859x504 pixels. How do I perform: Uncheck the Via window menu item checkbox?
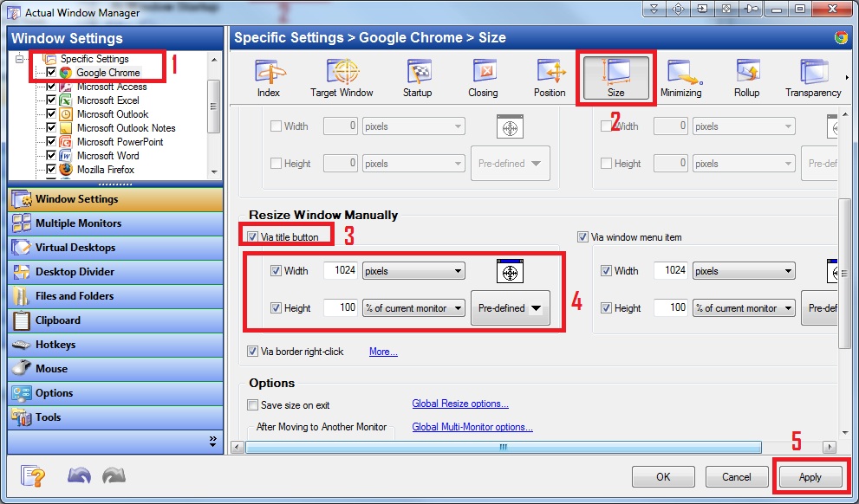(582, 237)
